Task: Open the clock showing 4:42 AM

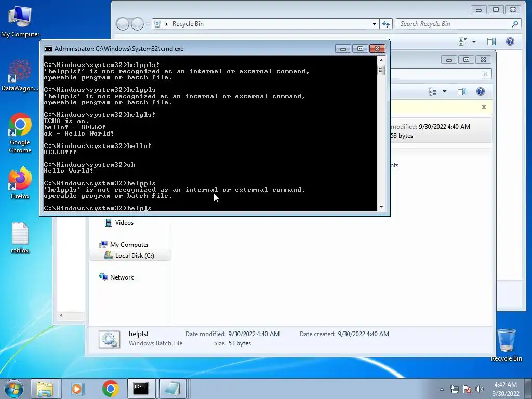Action: 506,389
